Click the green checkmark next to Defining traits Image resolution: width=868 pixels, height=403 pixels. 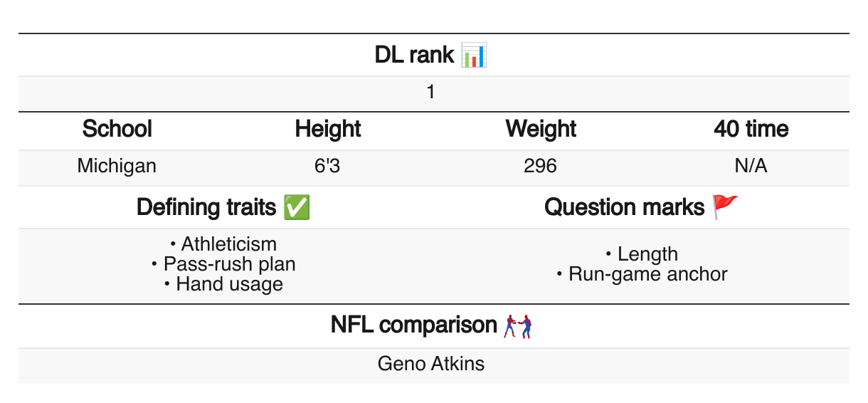296,207
